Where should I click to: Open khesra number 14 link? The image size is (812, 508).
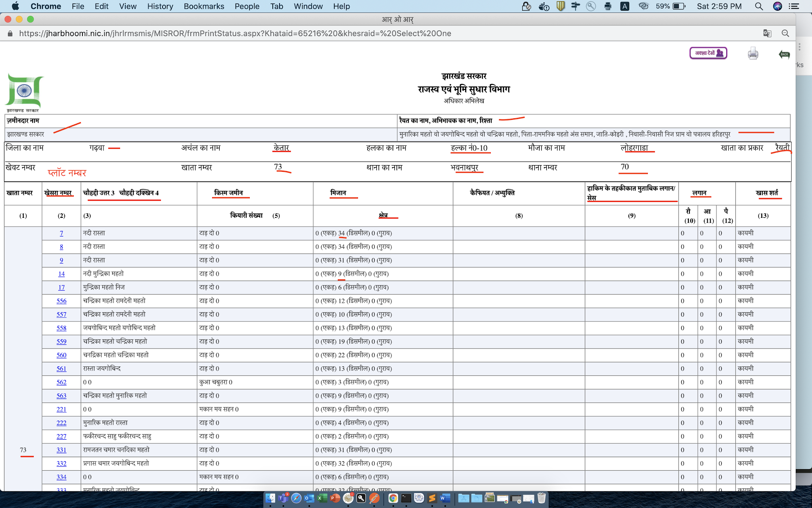click(61, 274)
